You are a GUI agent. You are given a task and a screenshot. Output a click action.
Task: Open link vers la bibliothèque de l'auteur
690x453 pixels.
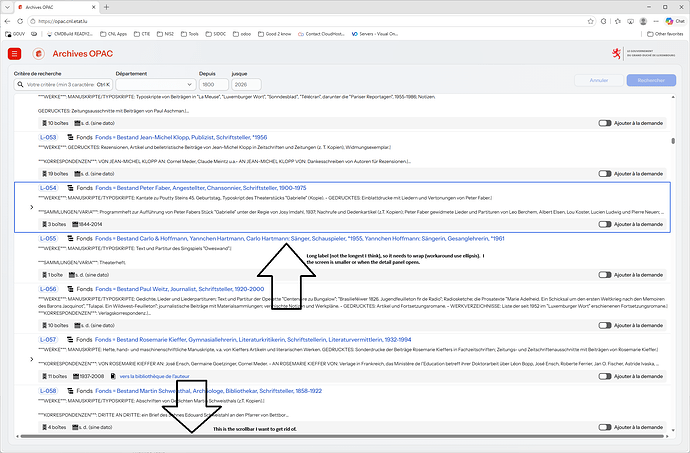(x=154, y=376)
